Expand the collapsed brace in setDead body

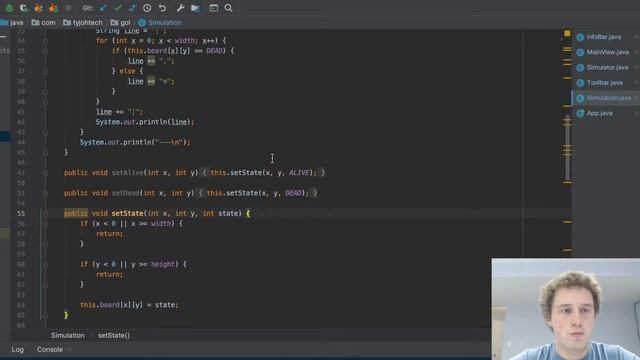201,193
